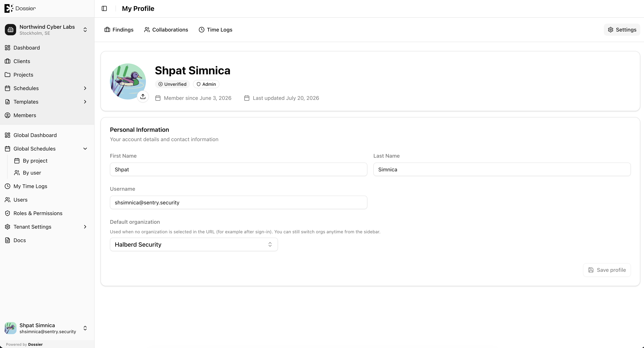Click the avatar upload icon button
This screenshot has width=644, height=348.
pyautogui.click(x=143, y=96)
